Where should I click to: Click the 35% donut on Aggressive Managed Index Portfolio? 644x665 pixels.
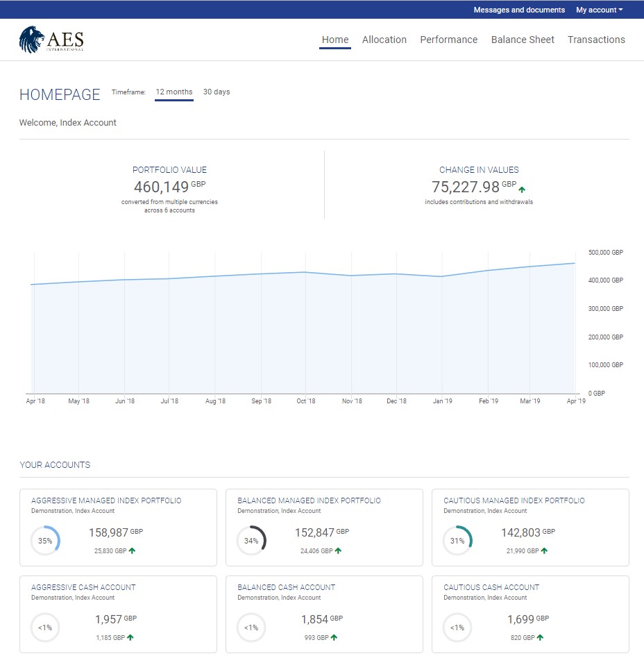[45, 540]
